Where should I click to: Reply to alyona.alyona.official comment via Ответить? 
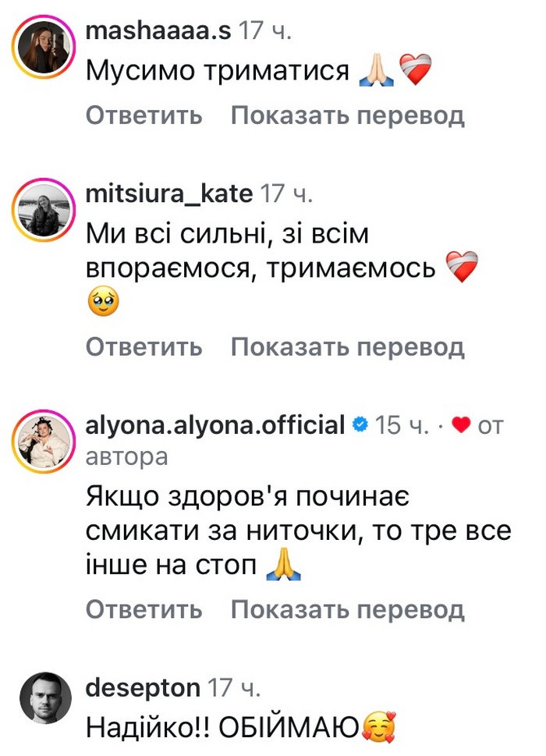(144, 609)
